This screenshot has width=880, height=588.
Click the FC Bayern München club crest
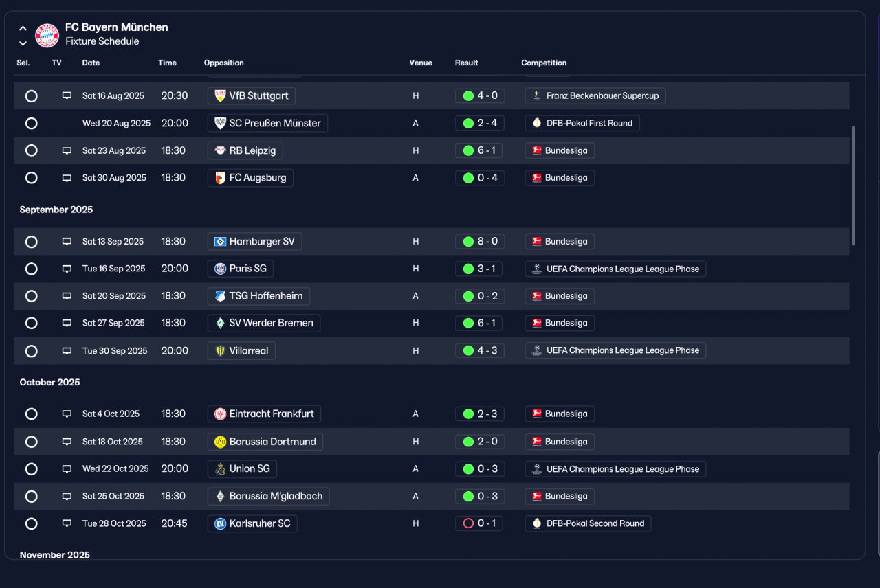(x=47, y=35)
